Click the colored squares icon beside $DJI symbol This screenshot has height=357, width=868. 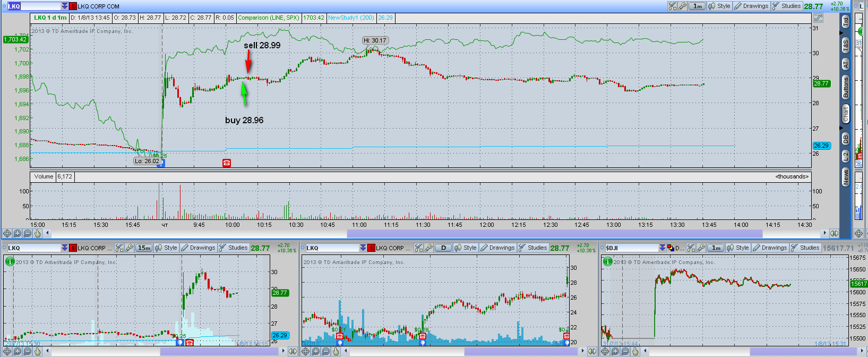671,248
